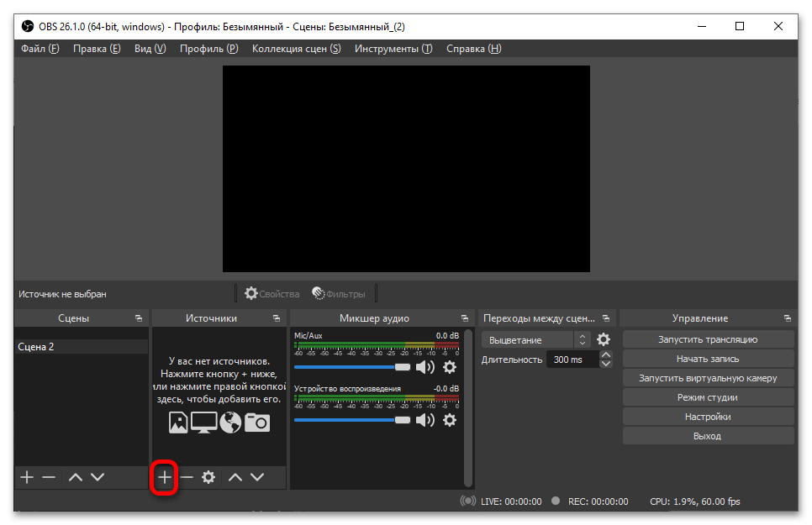Mute the Mic/Aux audio speaker icon
Image resolution: width=812 pixels, height=525 pixels.
coord(425,367)
